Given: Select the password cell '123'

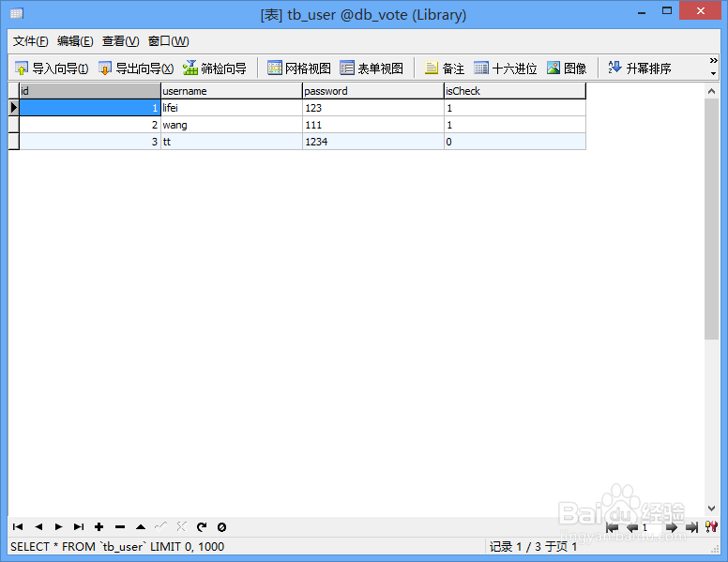Looking at the screenshot, I should (x=373, y=108).
